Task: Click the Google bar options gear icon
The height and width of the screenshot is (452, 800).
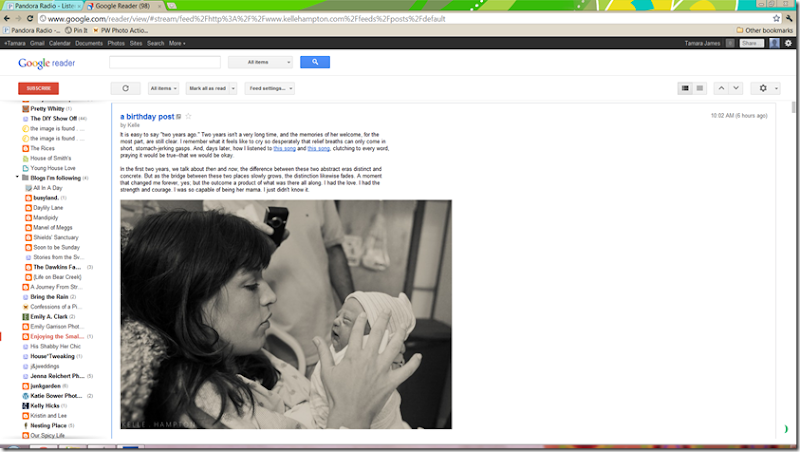Action: [x=788, y=43]
